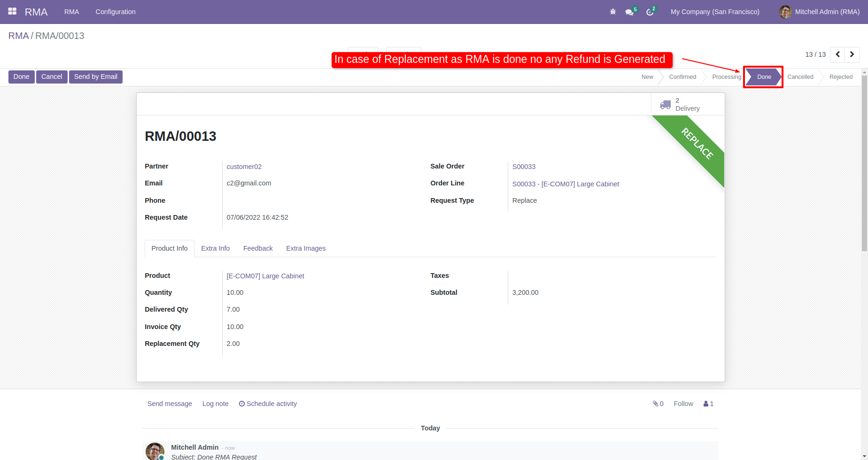This screenshot has height=460, width=868.
Task: Open the customer02 partner link
Action: tap(244, 167)
